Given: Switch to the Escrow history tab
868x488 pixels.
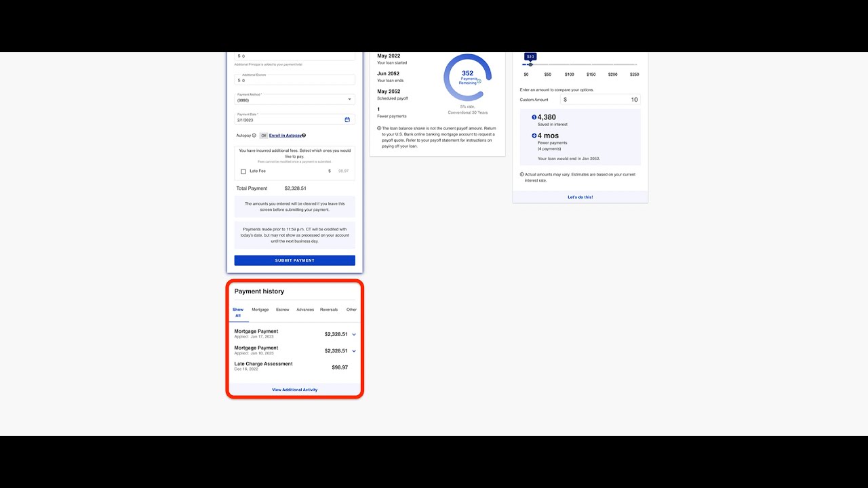Looking at the screenshot, I should (x=283, y=310).
